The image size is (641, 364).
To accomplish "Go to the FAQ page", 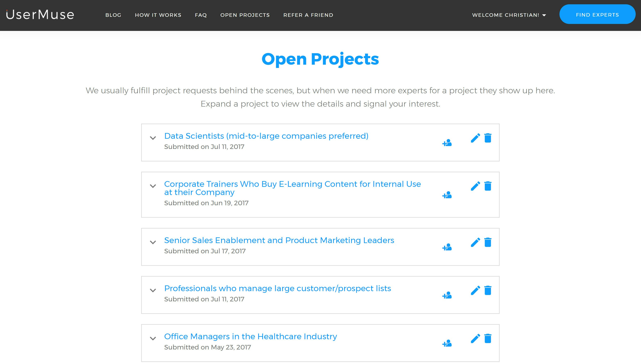I will point(201,15).
